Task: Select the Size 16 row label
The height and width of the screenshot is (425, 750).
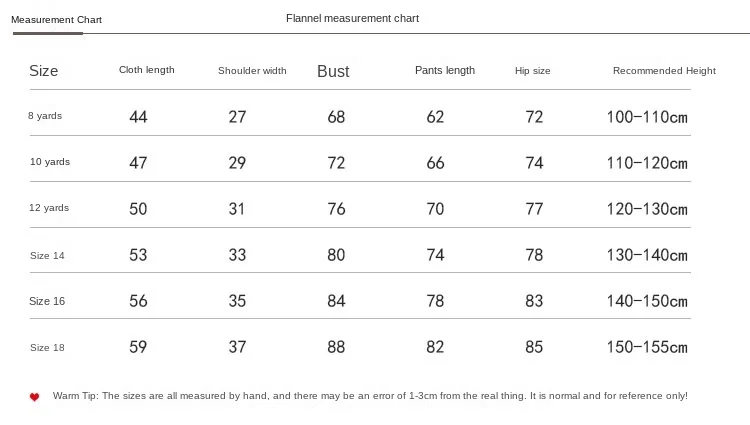Action: coord(47,301)
